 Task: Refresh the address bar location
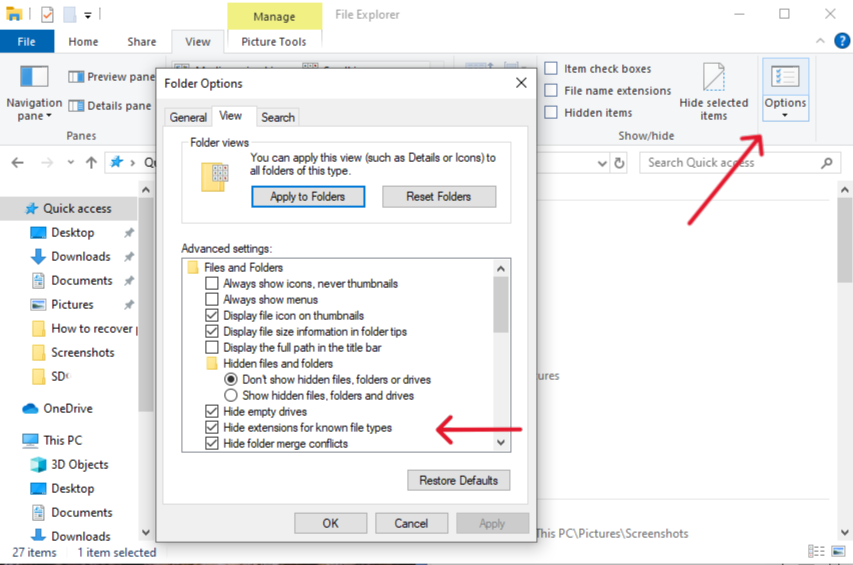coord(619,163)
